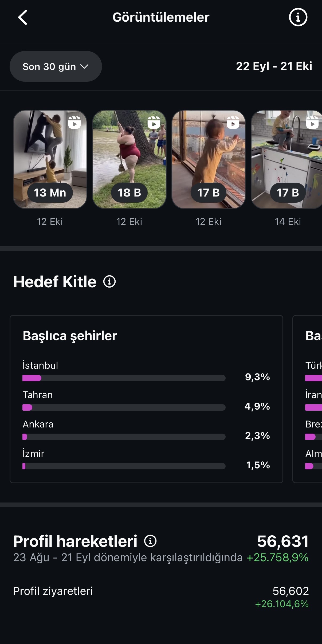The width and height of the screenshot is (322, 644).
Task: Open the Son 30 gün dropdown
Action: tap(56, 66)
